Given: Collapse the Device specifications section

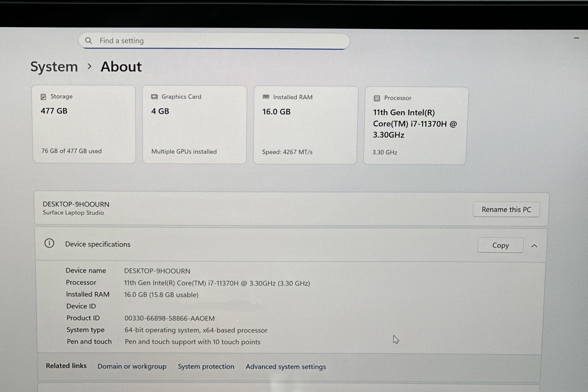Looking at the screenshot, I should [534, 246].
